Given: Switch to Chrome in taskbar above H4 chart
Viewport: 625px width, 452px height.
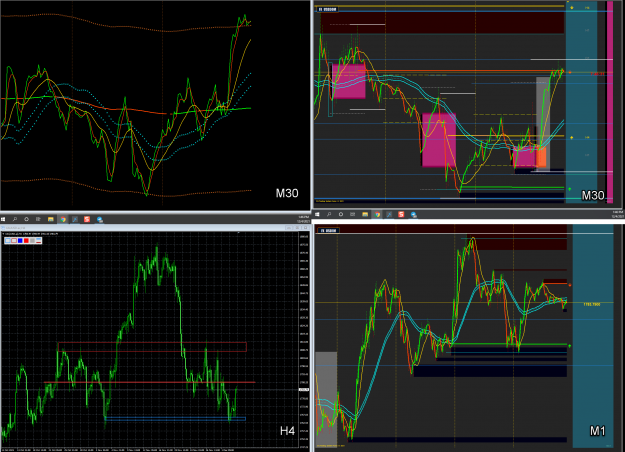Looking at the screenshot, I should (63, 219).
